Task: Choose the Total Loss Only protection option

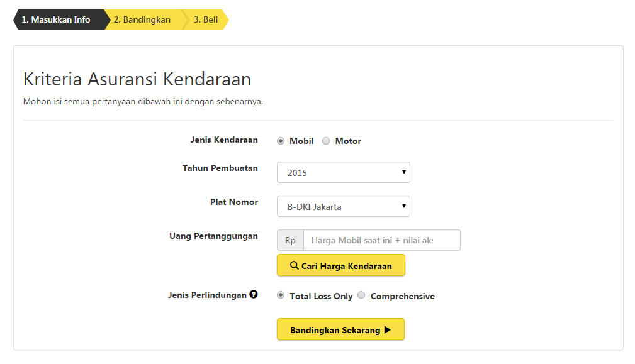Action: (x=281, y=295)
